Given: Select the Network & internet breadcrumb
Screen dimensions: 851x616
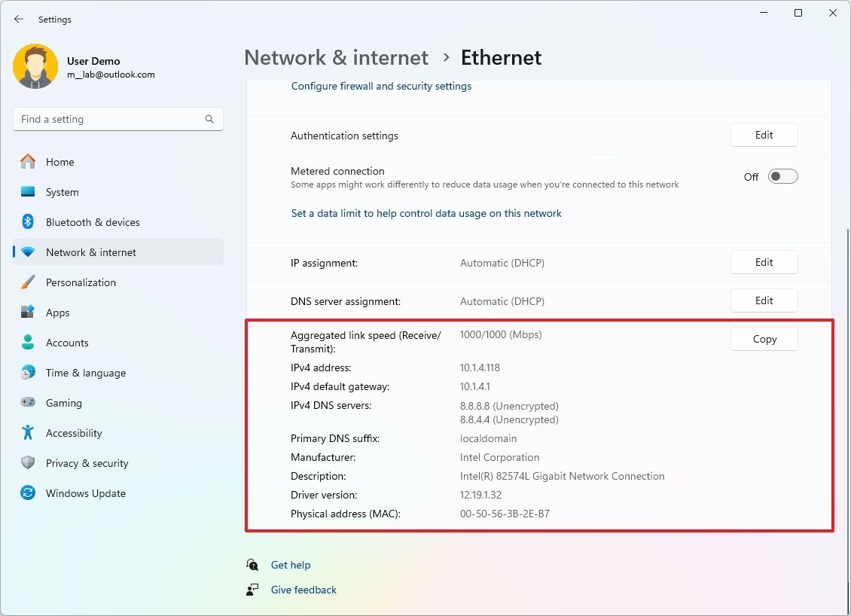Looking at the screenshot, I should 336,57.
